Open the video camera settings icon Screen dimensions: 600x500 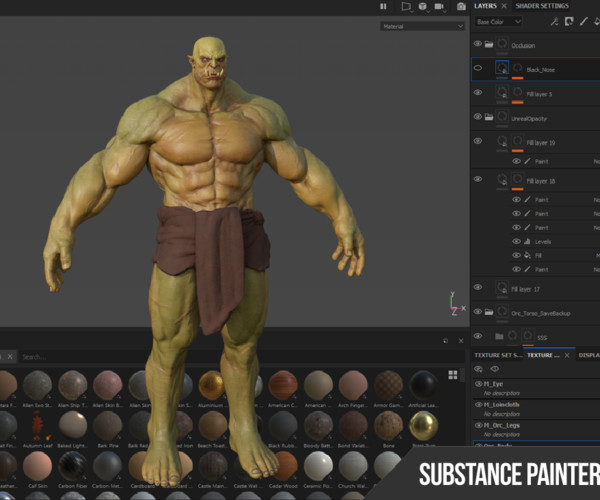click(439, 7)
